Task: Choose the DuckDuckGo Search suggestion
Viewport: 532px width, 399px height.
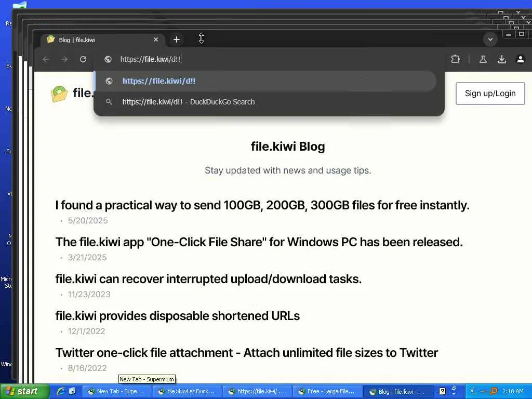Action: [x=265, y=102]
